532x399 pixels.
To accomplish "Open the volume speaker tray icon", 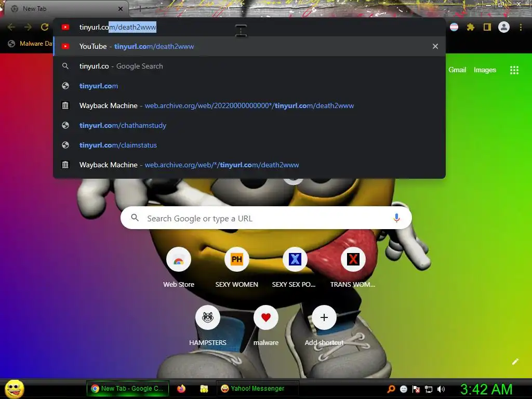I will click(441, 389).
